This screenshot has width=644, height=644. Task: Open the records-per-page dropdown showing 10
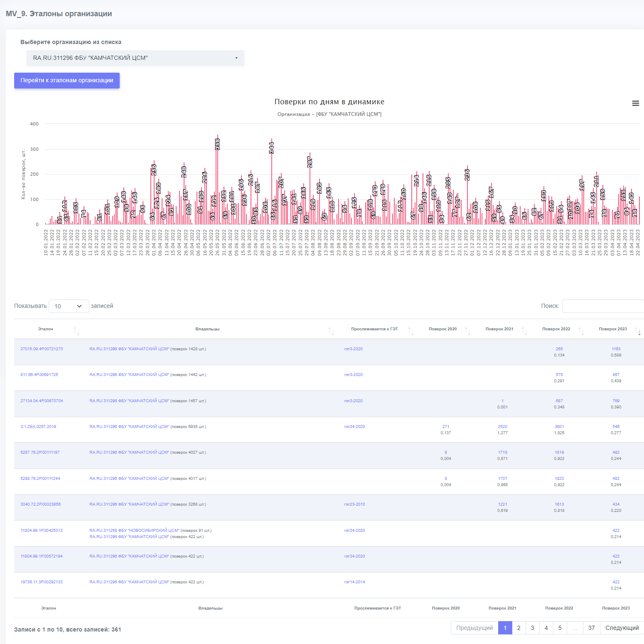click(69, 306)
